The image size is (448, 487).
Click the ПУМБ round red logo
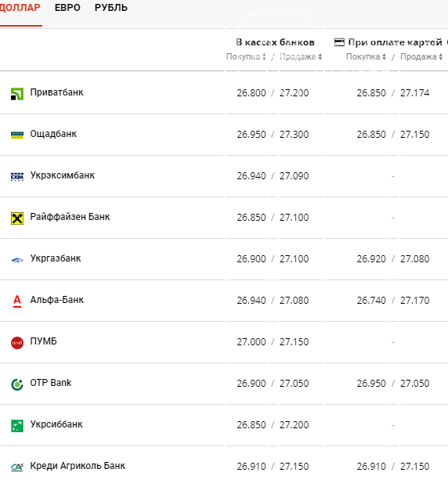pos(17,343)
